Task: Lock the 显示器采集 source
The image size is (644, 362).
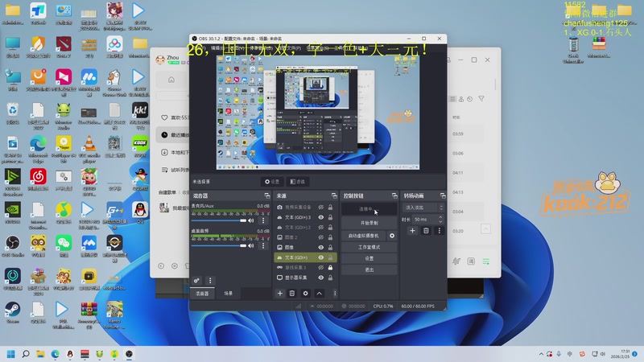Action: point(330,278)
